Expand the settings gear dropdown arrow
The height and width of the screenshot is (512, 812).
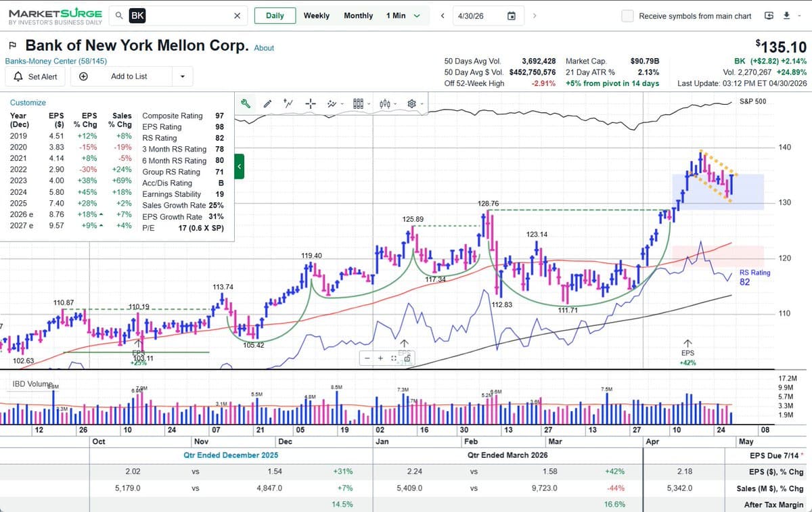(x=421, y=104)
